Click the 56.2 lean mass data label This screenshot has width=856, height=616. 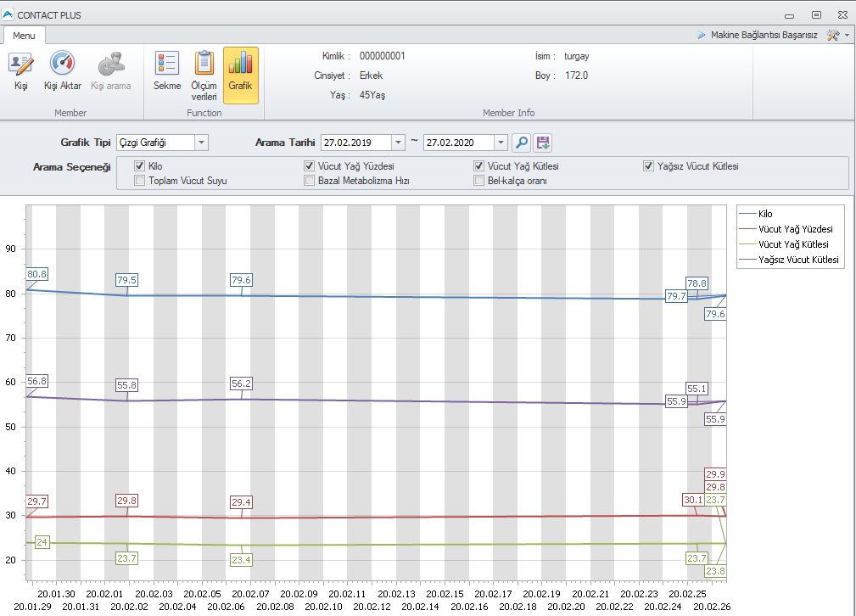pos(241,384)
